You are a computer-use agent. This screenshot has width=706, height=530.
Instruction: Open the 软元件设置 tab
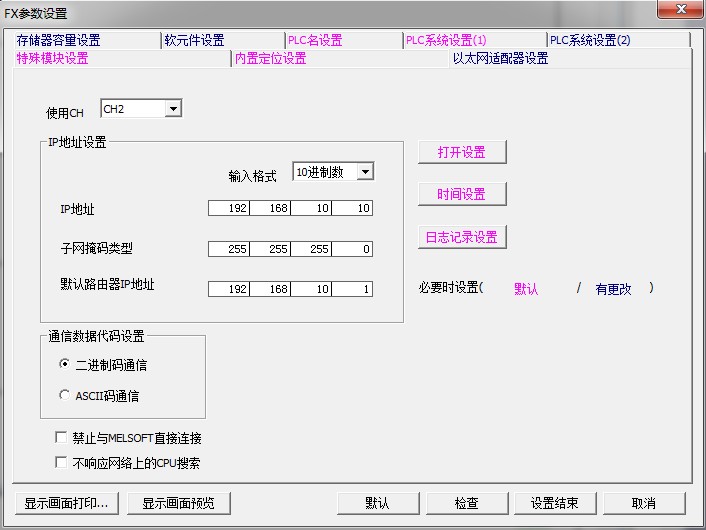point(195,40)
